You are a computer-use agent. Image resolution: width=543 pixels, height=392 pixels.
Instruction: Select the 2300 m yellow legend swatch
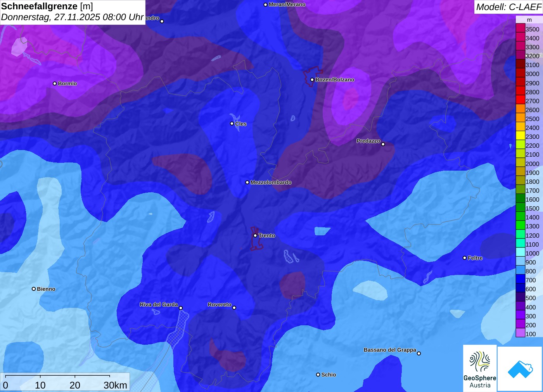coord(521,135)
